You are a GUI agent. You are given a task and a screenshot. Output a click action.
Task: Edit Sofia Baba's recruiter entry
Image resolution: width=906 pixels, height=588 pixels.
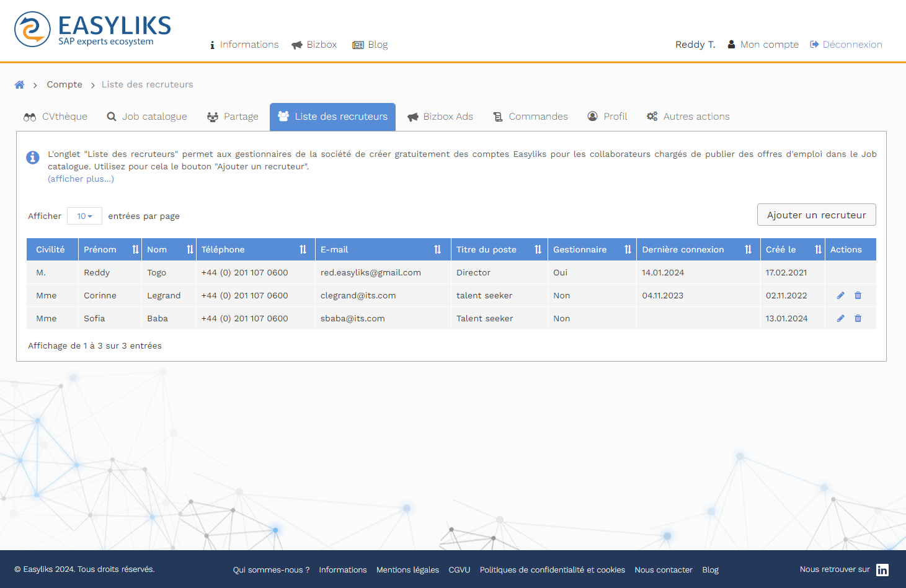(841, 319)
